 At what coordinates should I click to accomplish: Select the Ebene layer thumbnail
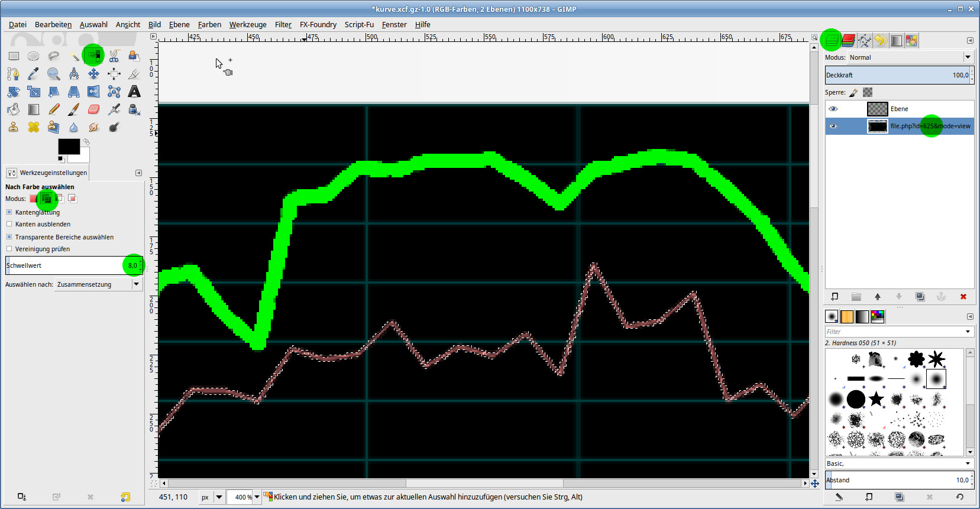click(x=877, y=109)
